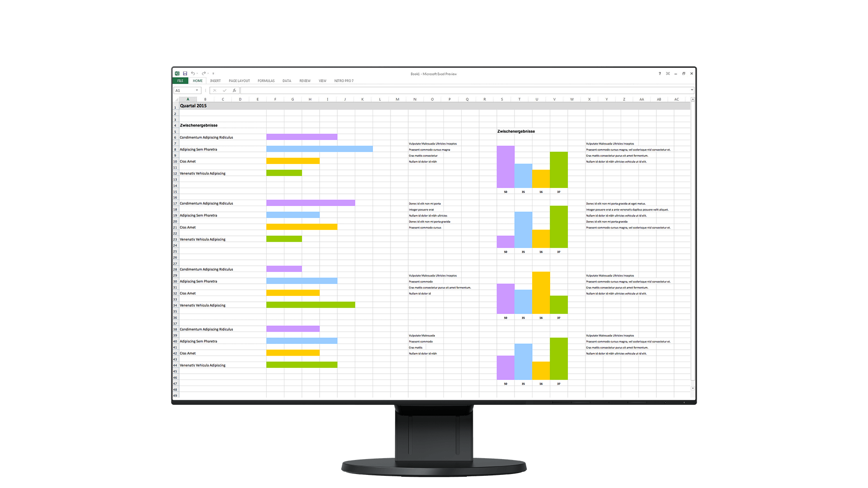868x488 pixels.
Task: Select value 50 under the first chart
Action: click(x=505, y=192)
